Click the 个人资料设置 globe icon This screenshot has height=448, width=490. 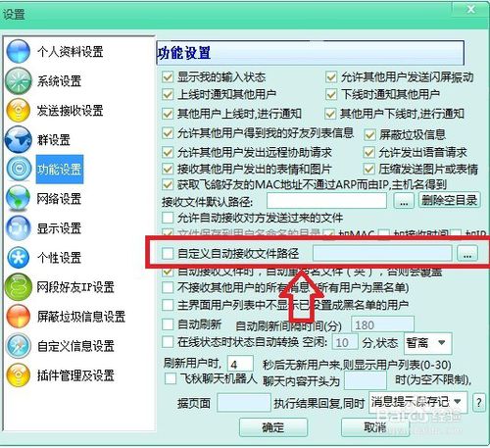coord(19,51)
